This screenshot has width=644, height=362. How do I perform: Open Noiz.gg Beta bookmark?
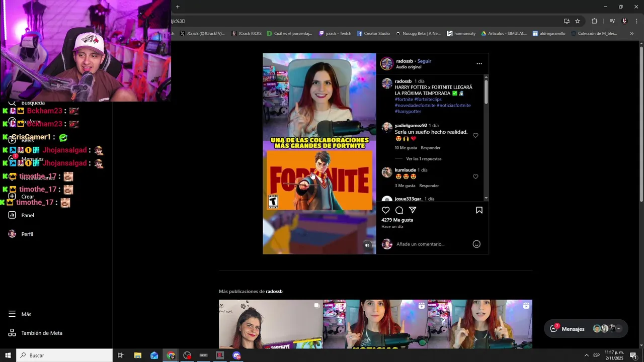click(418, 34)
